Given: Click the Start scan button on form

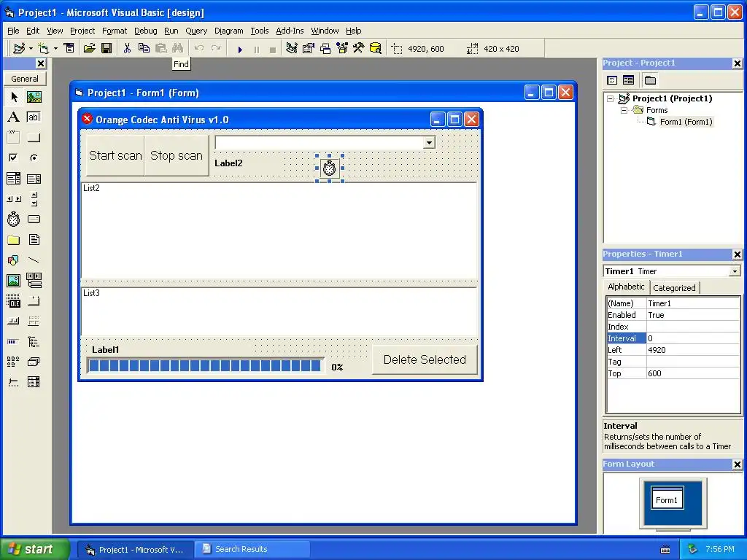Looking at the screenshot, I should [x=115, y=156].
